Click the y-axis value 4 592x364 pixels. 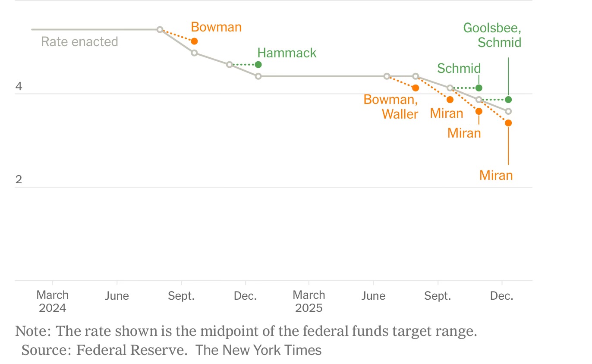click(19, 87)
